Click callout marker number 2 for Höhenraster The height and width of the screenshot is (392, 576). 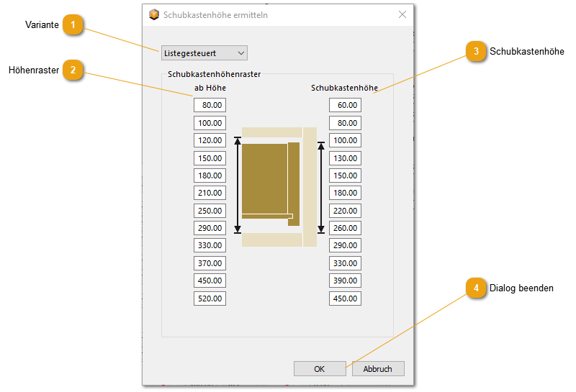coord(72,70)
